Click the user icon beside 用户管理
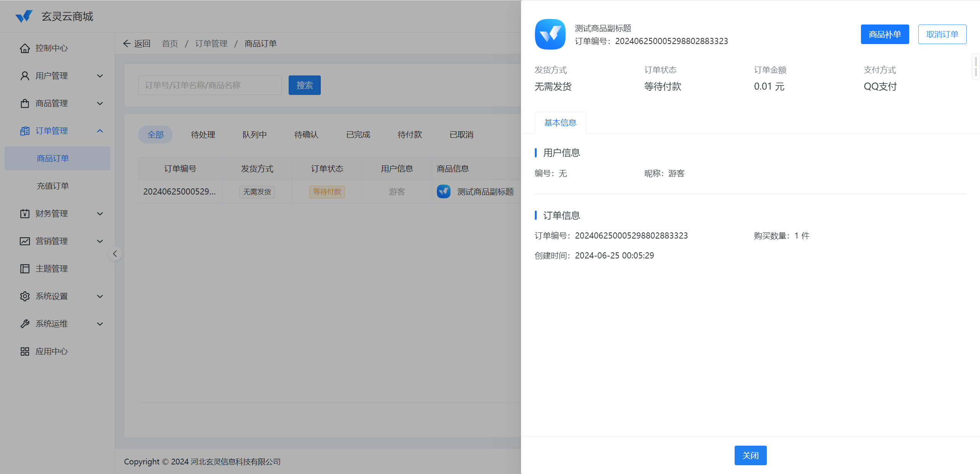This screenshot has height=474, width=980. pyautogui.click(x=25, y=76)
